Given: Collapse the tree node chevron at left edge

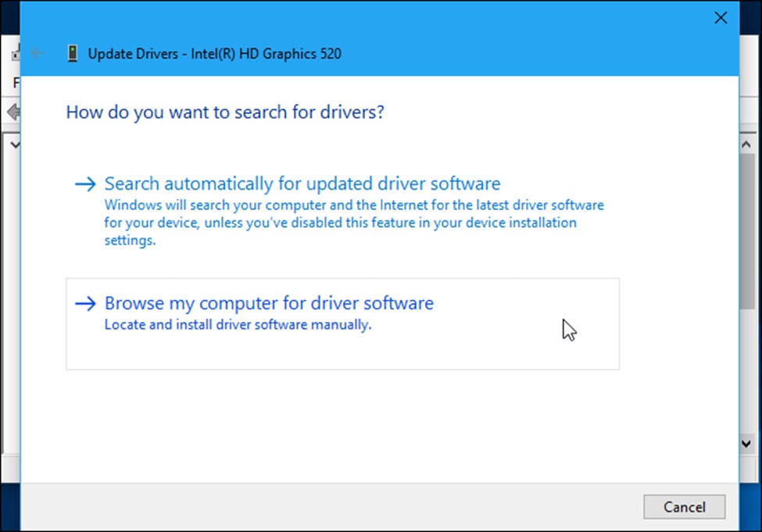Looking at the screenshot, I should pyautogui.click(x=13, y=144).
